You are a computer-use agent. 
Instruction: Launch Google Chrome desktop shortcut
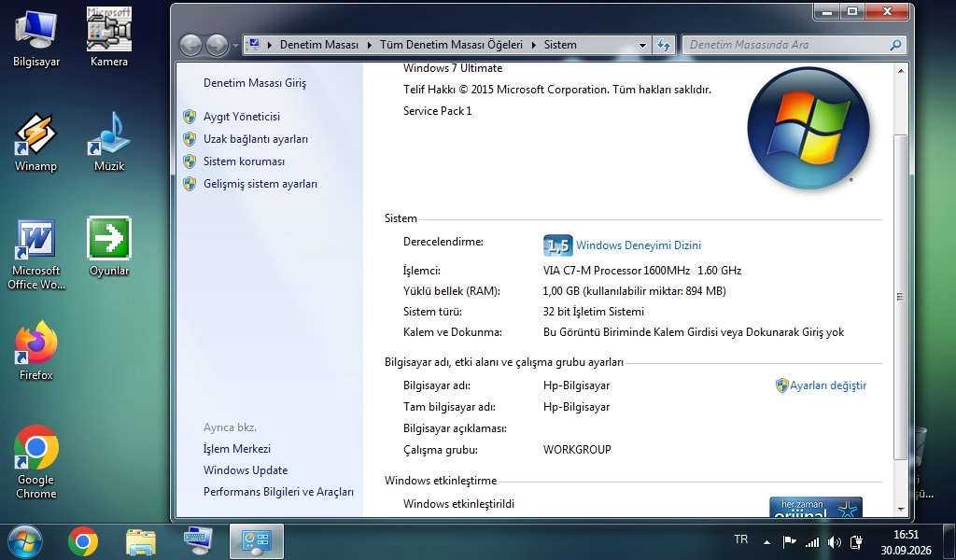36,463
